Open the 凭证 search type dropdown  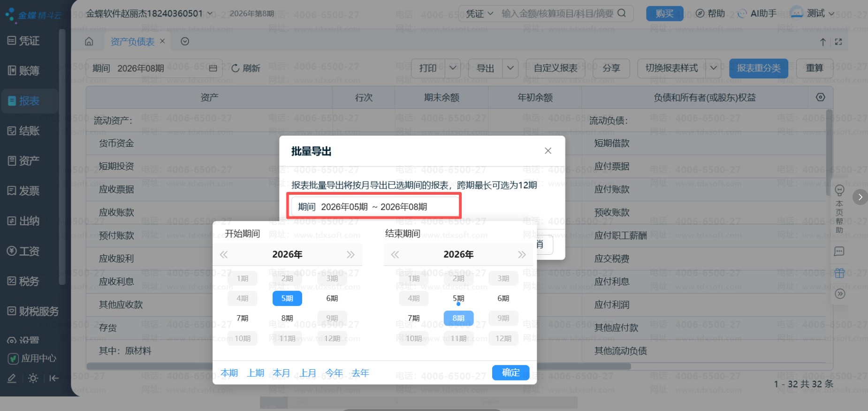(x=479, y=14)
